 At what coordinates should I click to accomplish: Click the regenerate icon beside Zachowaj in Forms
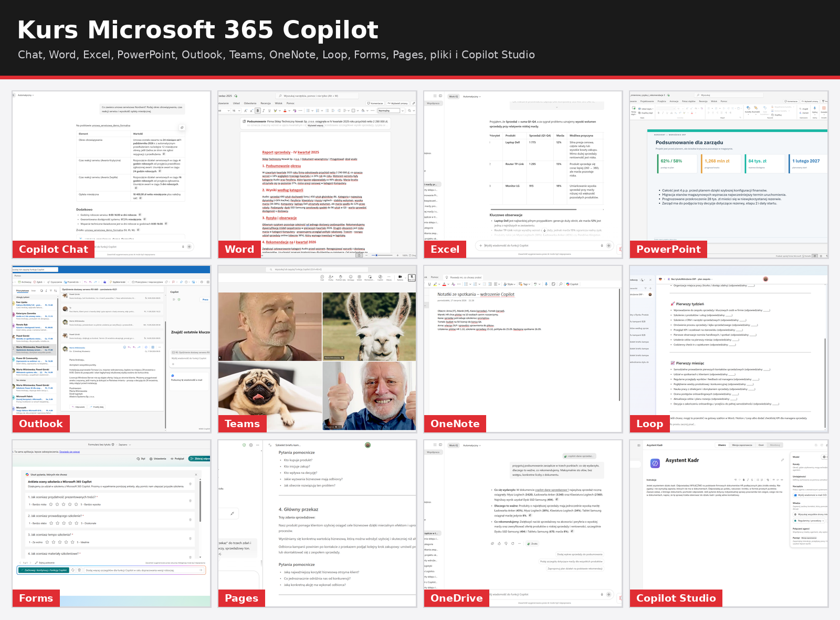pos(73,570)
